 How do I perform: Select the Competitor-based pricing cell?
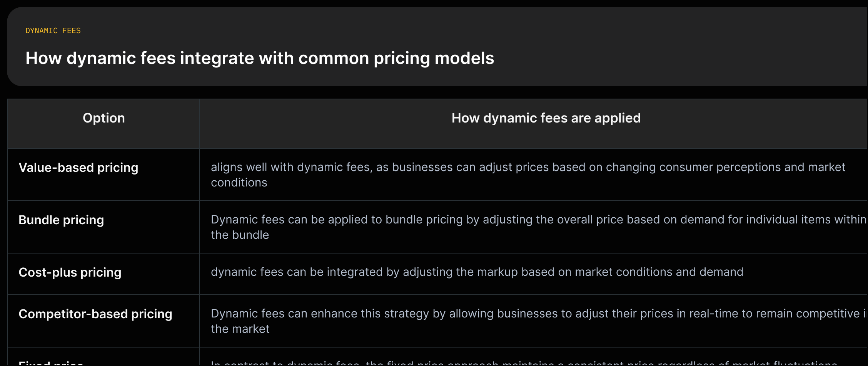tap(103, 321)
